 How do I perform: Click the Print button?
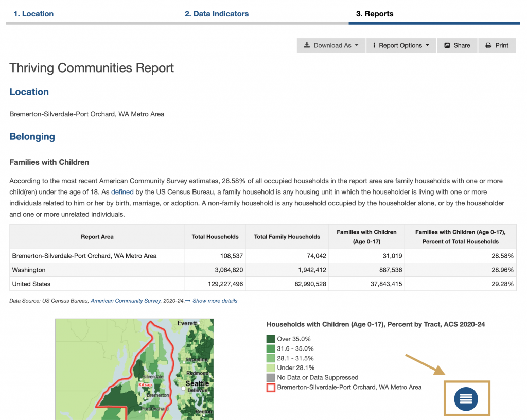pos(497,45)
